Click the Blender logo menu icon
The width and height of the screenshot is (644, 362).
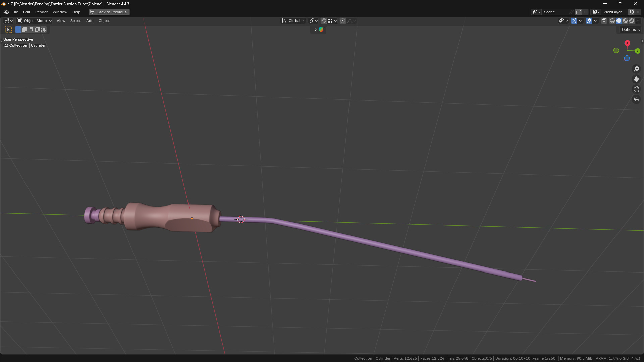click(6, 12)
